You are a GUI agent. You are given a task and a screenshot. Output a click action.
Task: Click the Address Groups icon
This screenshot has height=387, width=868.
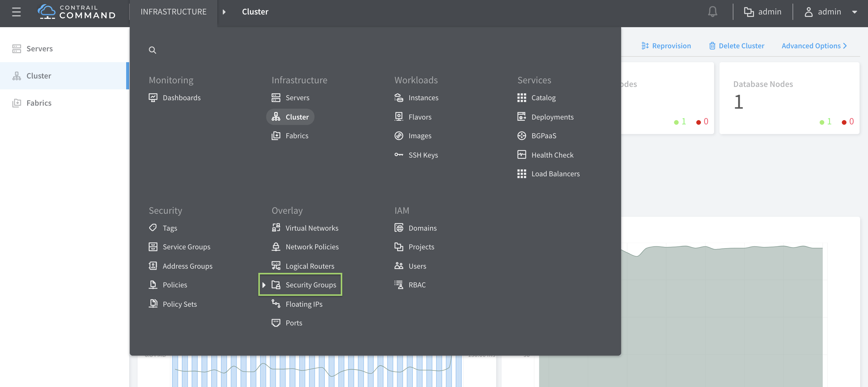point(153,266)
